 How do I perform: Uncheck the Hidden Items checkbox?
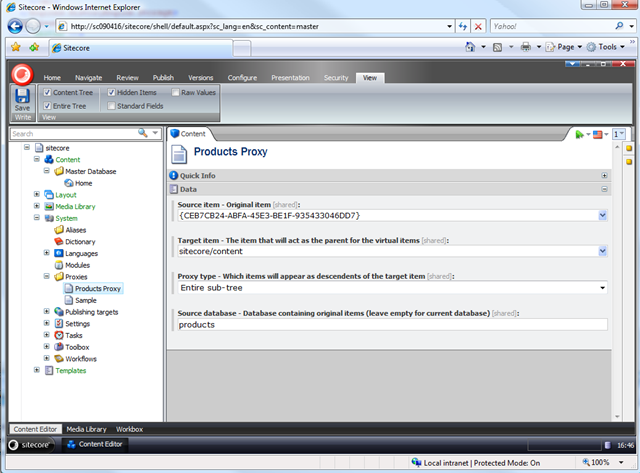click(x=111, y=92)
